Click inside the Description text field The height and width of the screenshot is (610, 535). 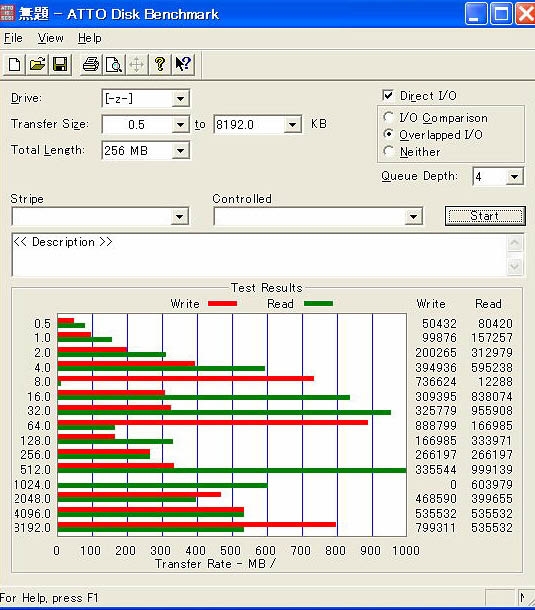260,255
